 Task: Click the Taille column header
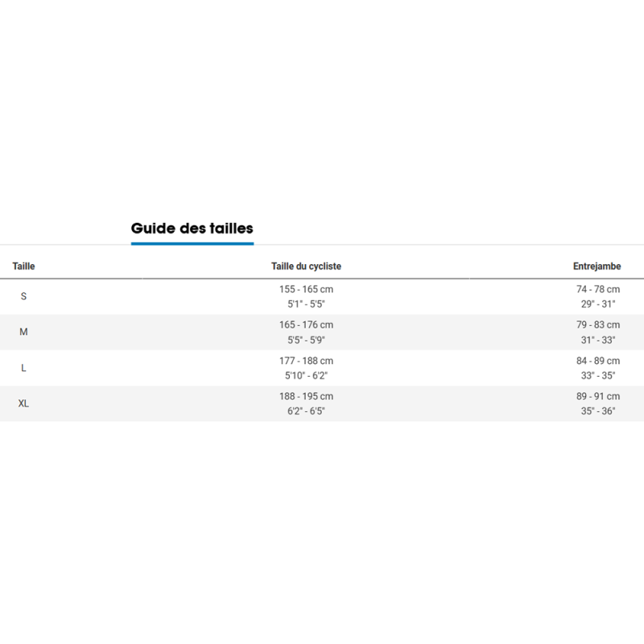coord(23,266)
